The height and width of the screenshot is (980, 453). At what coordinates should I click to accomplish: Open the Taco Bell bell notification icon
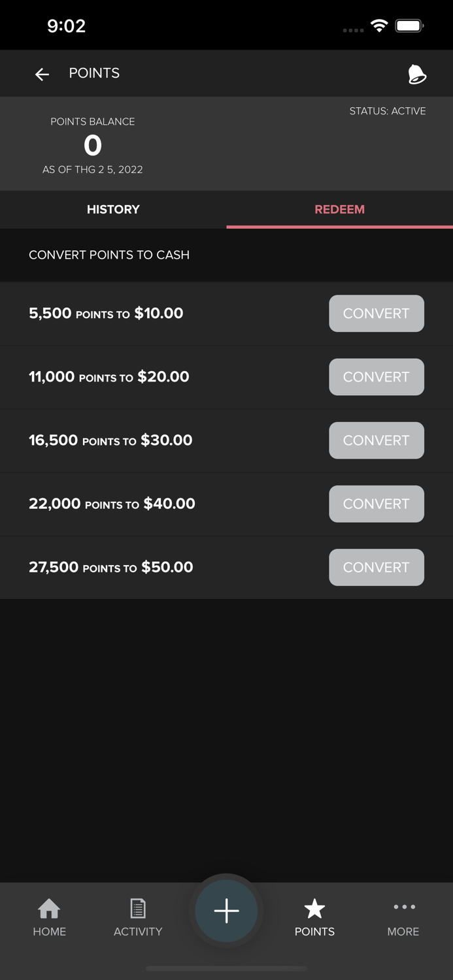point(416,74)
